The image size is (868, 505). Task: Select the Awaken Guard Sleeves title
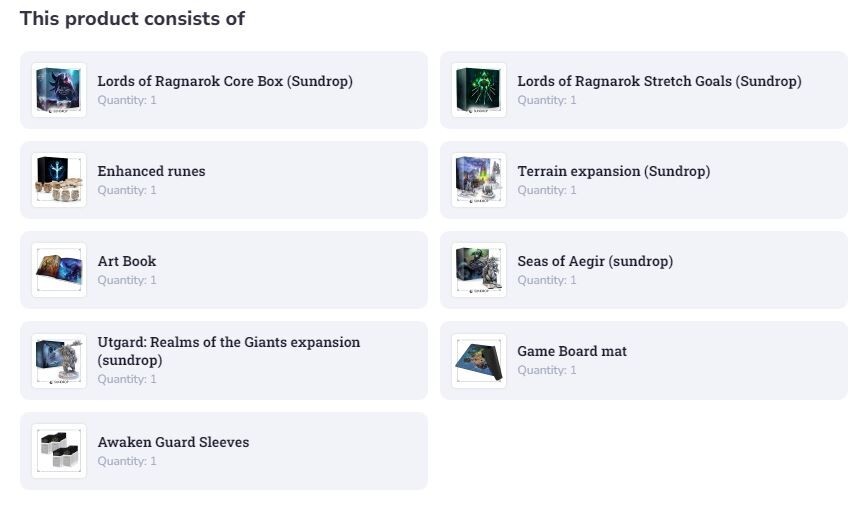click(x=173, y=442)
